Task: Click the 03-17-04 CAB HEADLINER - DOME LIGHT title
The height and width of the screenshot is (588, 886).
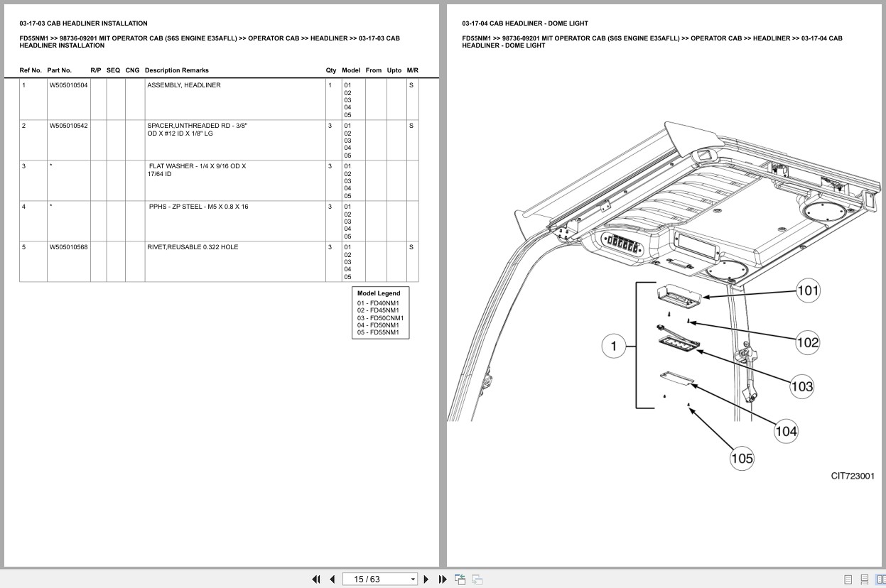Action: [x=525, y=23]
